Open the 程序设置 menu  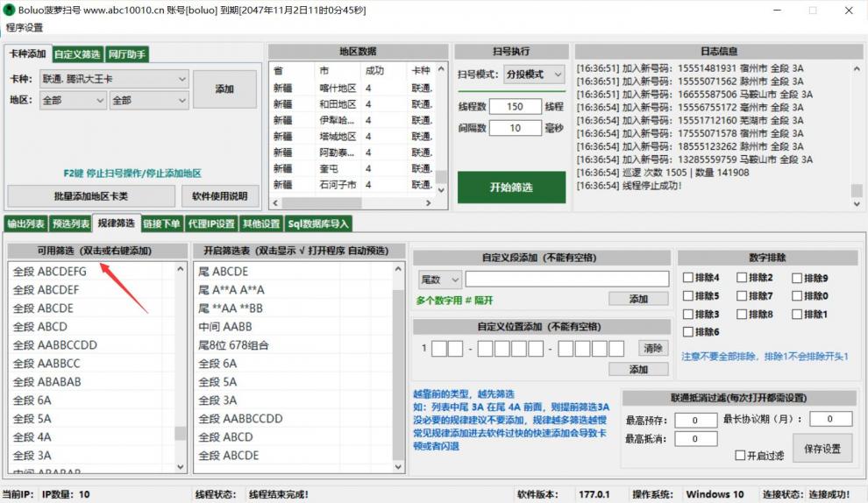24,28
